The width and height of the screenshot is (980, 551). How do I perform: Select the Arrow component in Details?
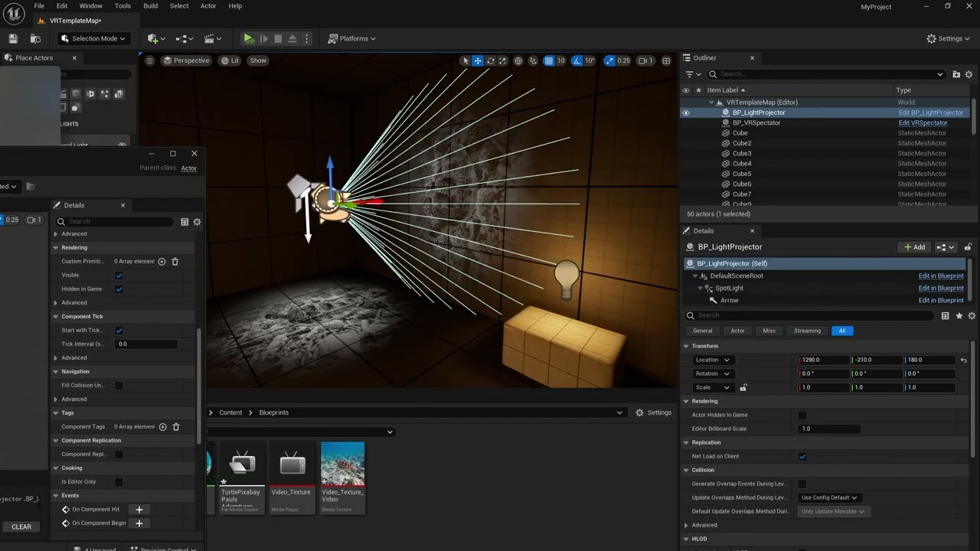click(x=729, y=300)
